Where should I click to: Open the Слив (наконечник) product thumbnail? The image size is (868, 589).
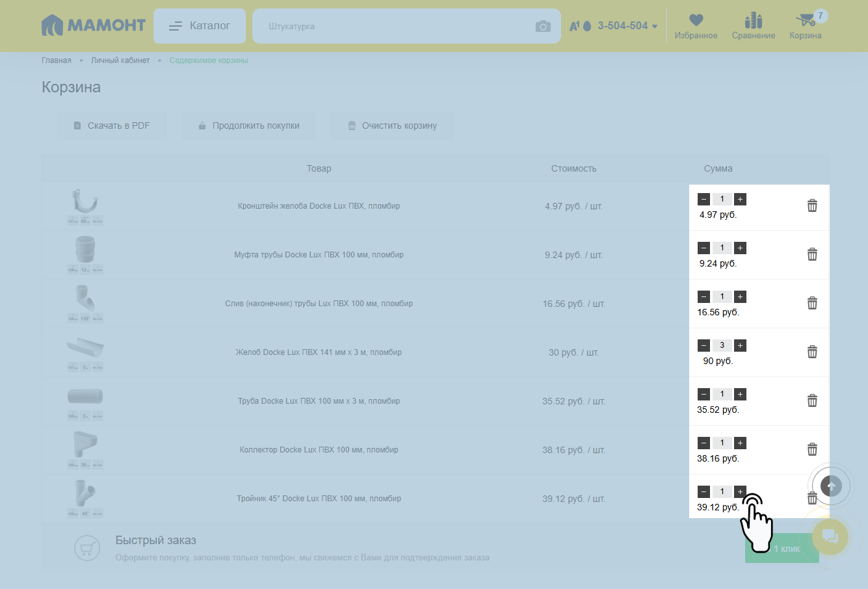85,304
